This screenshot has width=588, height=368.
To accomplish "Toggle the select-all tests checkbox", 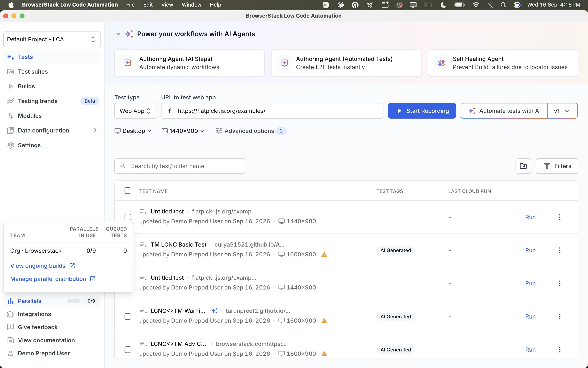I will pyautogui.click(x=128, y=191).
